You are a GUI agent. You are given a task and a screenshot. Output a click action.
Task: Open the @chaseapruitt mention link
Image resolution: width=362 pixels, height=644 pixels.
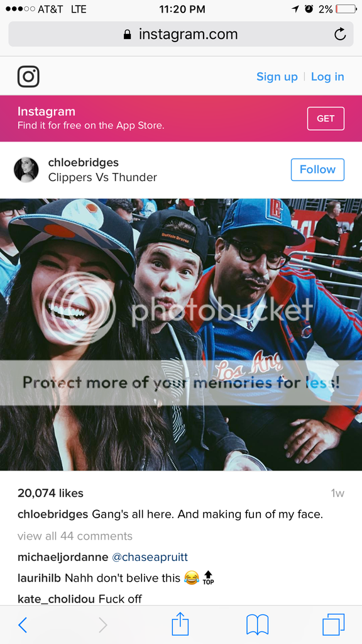click(x=150, y=557)
